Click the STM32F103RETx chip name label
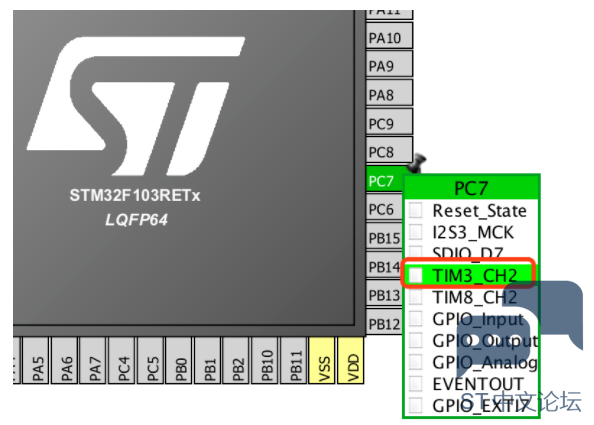594x425 pixels. 135,195
